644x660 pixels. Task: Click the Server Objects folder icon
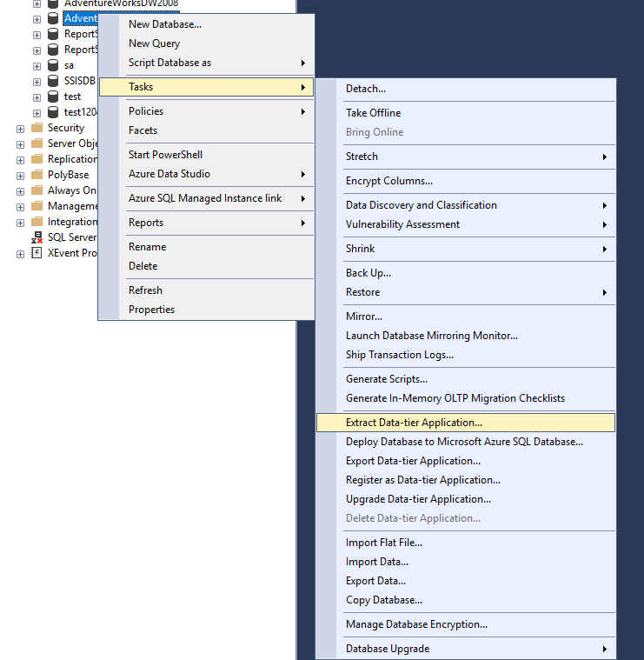(37, 143)
